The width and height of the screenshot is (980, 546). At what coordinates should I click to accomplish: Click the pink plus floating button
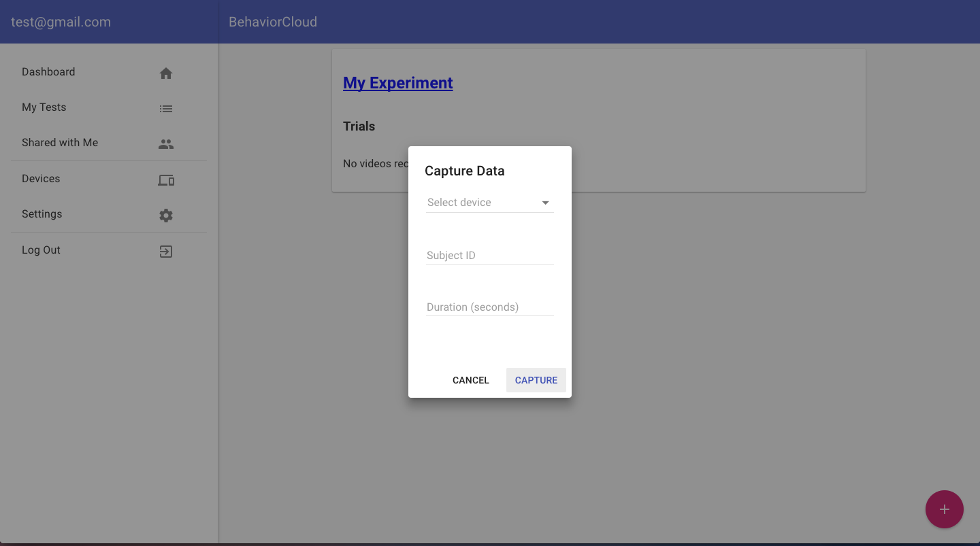tap(945, 509)
